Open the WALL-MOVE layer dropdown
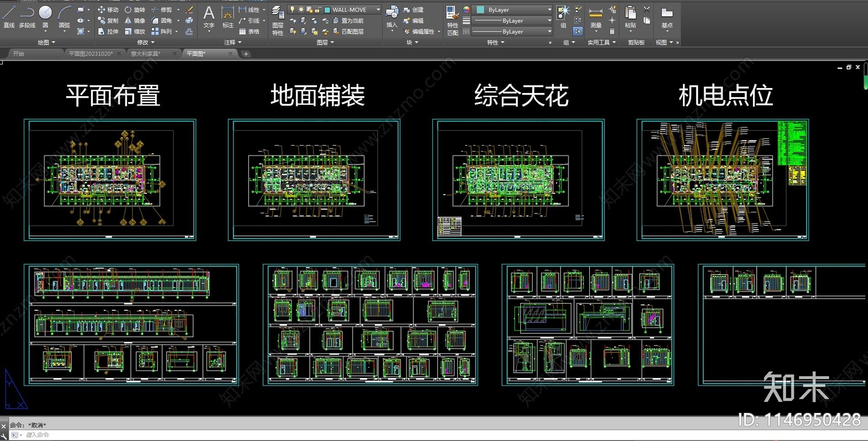The width and height of the screenshot is (868, 441). tap(378, 10)
